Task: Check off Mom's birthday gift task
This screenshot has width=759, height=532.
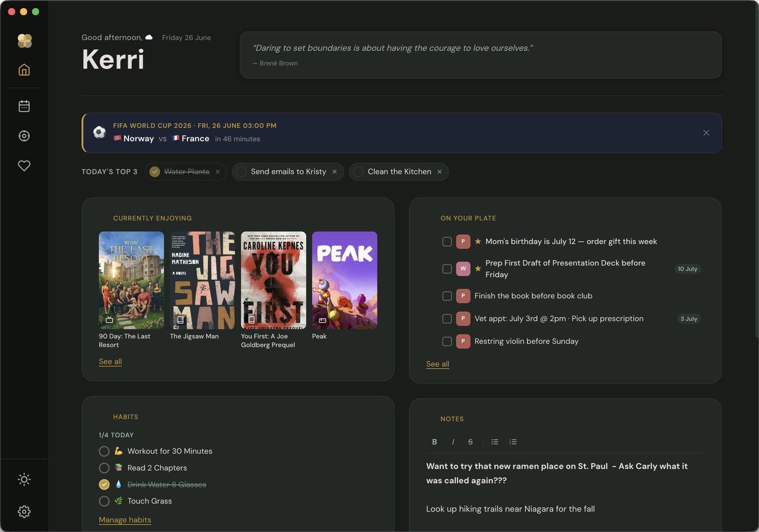Action: tap(447, 242)
